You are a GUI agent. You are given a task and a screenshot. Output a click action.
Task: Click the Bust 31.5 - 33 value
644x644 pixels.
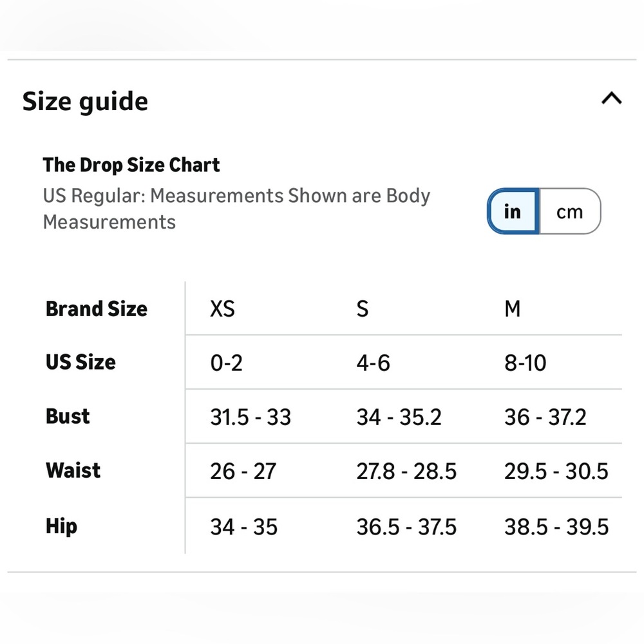(251, 417)
